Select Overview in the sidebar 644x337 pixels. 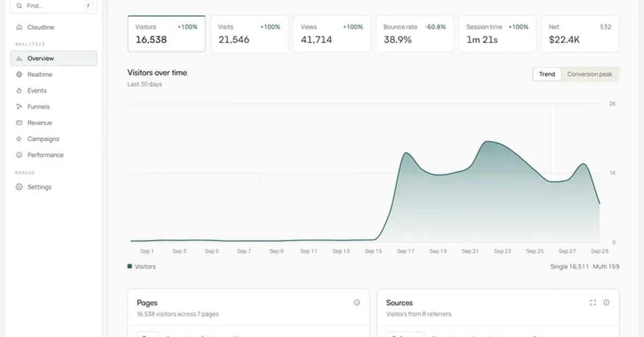click(x=54, y=58)
